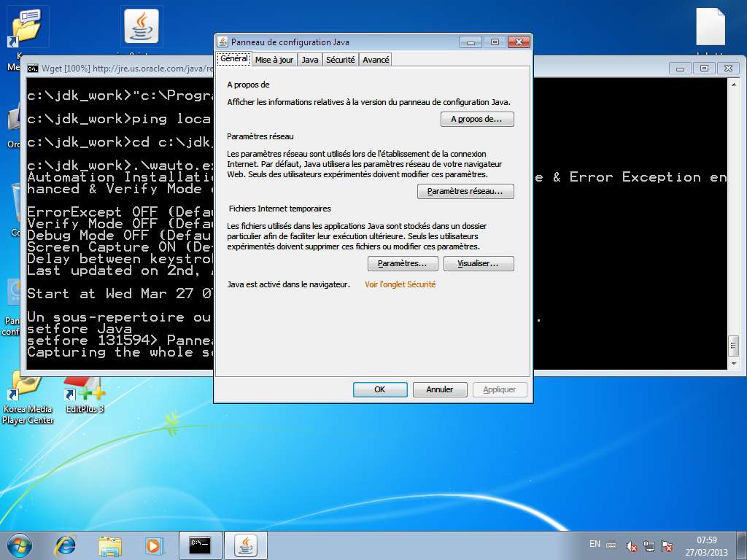Select the blank white file icon on desktop

[x=711, y=27]
